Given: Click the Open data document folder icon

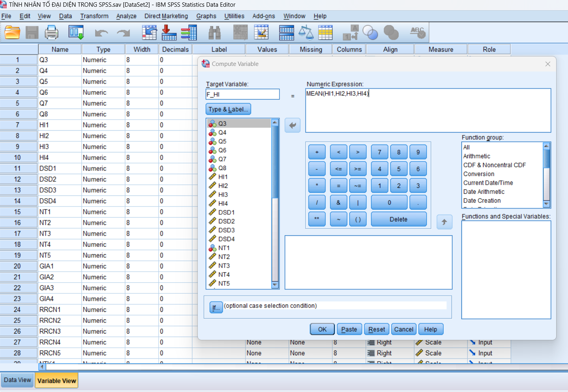Looking at the screenshot, I should [x=13, y=32].
